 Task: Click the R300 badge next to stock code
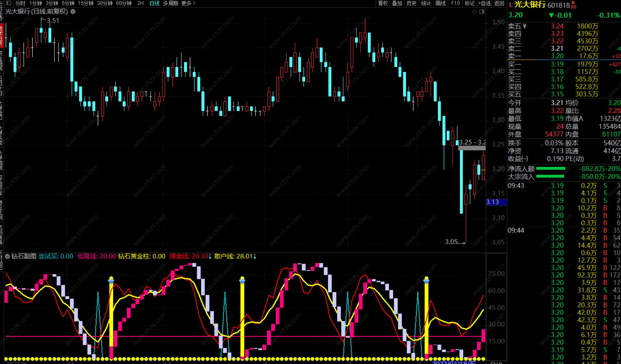[x=573, y=5]
